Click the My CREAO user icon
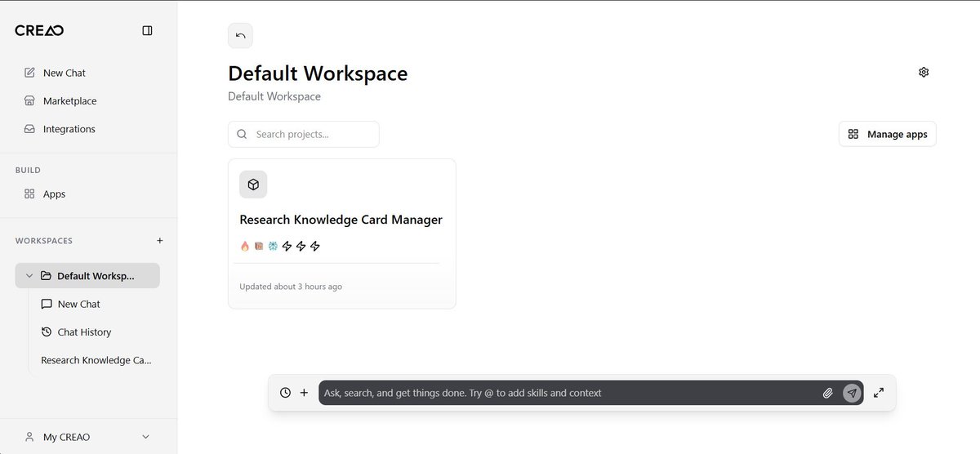980x454 pixels. click(x=29, y=437)
